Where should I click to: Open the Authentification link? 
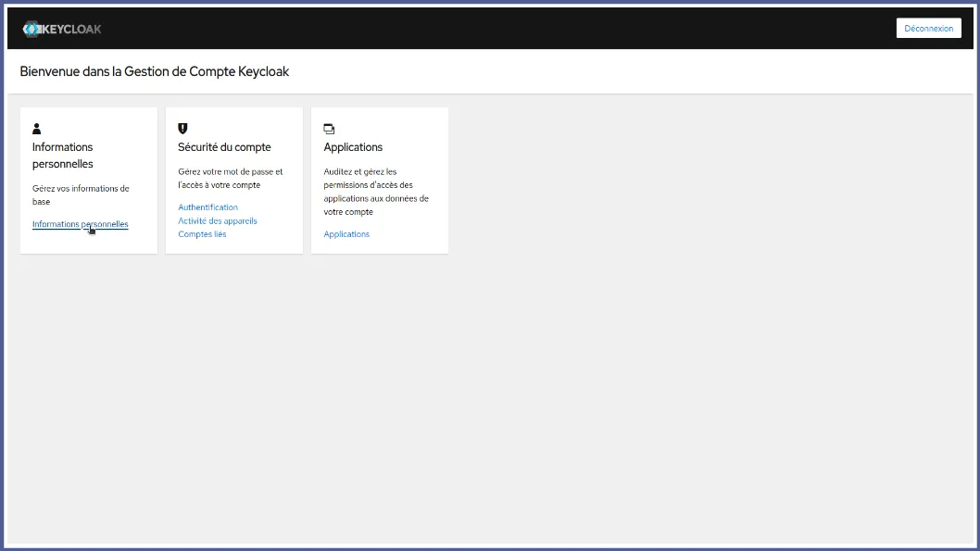click(x=207, y=207)
